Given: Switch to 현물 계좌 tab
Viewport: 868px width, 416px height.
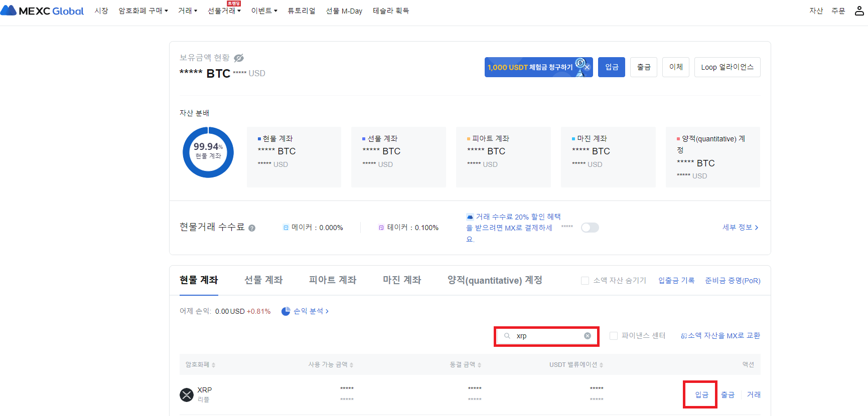Looking at the screenshot, I should (x=199, y=280).
